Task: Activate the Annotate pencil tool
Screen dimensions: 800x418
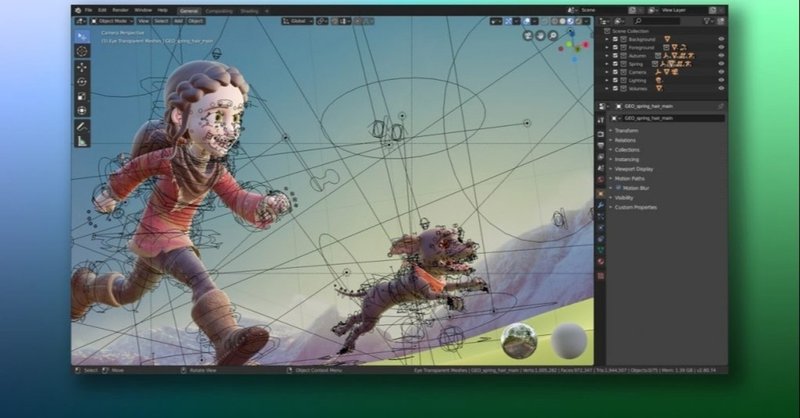Action: point(82,127)
